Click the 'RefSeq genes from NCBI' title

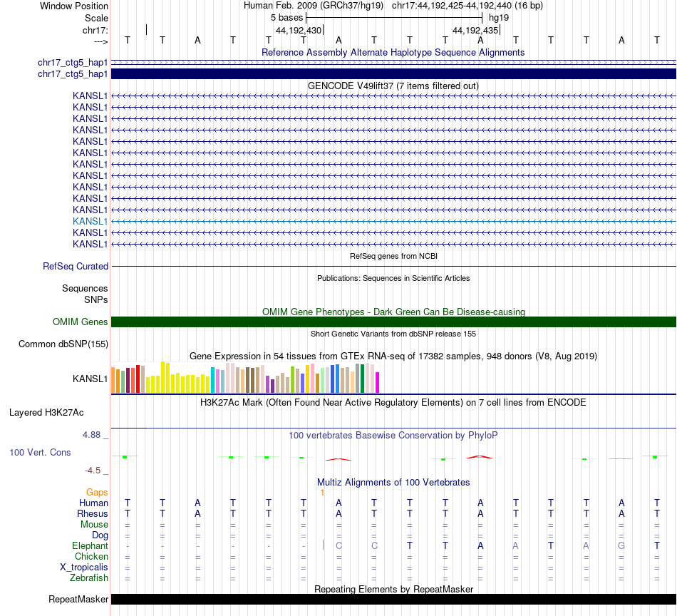pyautogui.click(x=393, y=256)
